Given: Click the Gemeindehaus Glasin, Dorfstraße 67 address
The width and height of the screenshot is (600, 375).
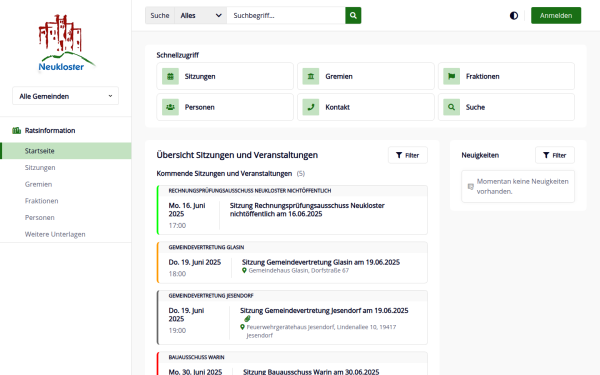Looking at the screenshot, I should pyautogui.click(x=298, y=271).
